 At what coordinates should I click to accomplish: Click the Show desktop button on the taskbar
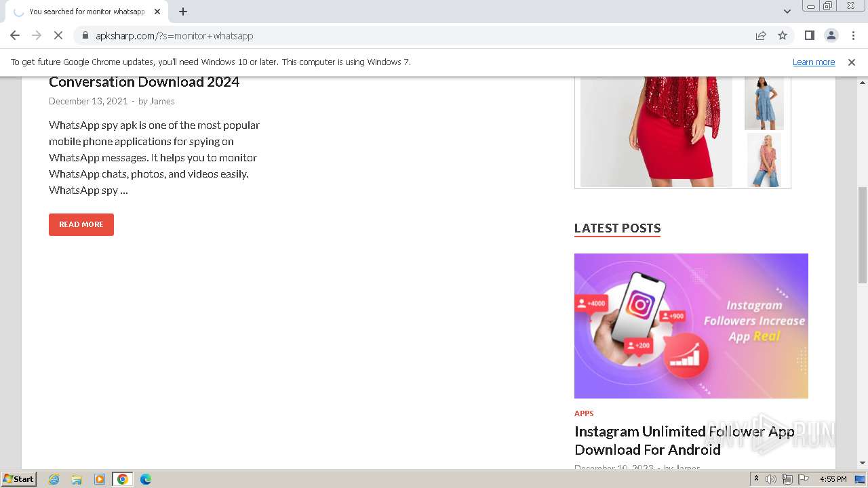point(861,479)
